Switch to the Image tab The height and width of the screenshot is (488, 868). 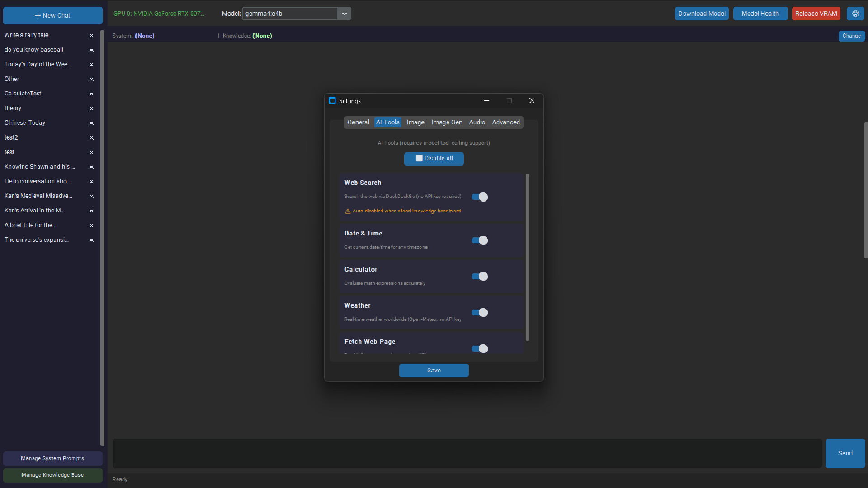tap(415, 122)
